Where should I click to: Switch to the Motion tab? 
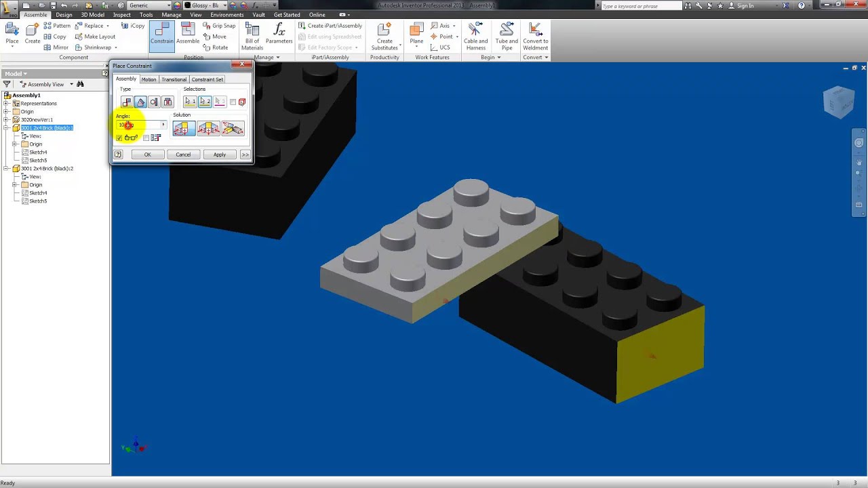(149, 79)
